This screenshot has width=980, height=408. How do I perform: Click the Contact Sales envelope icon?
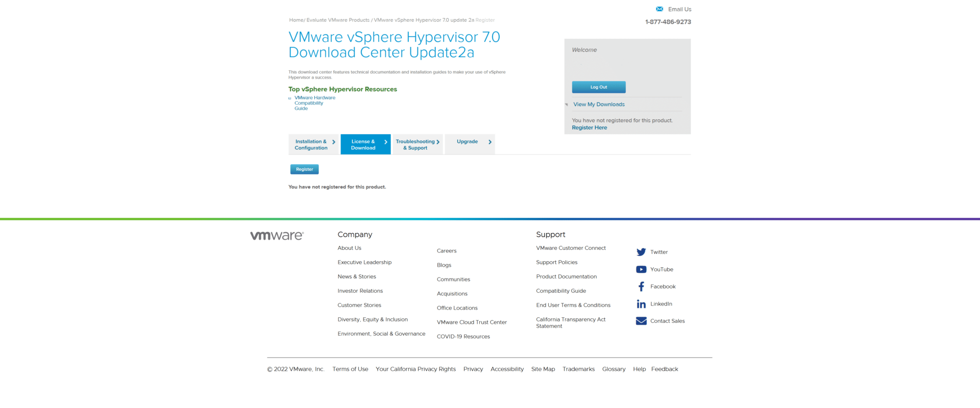641,321
